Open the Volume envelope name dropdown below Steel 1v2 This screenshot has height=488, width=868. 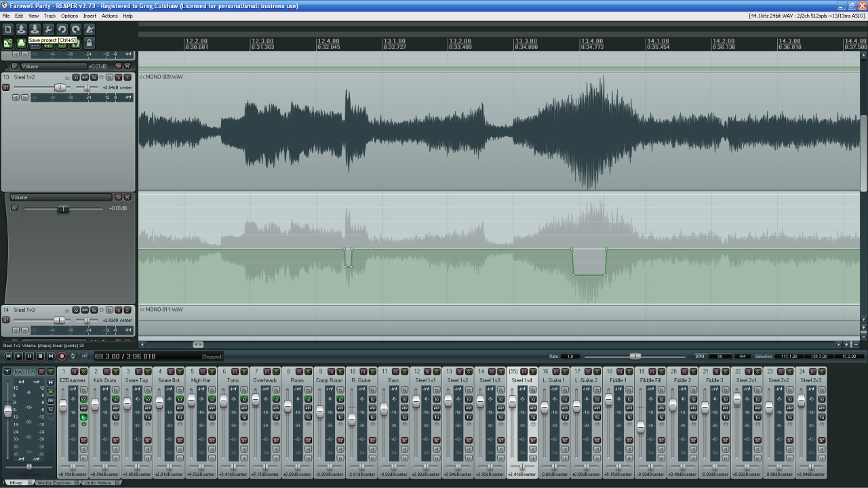click(x=60, y=197)
